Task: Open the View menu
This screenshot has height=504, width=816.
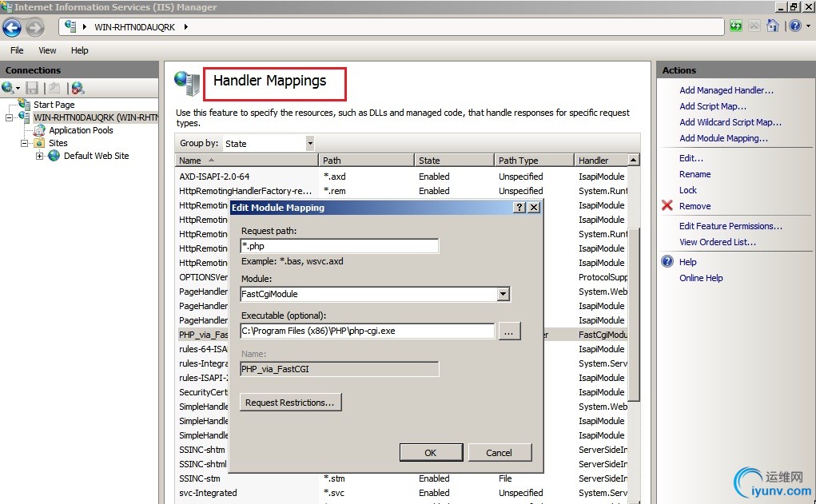Action: point(47,50)
